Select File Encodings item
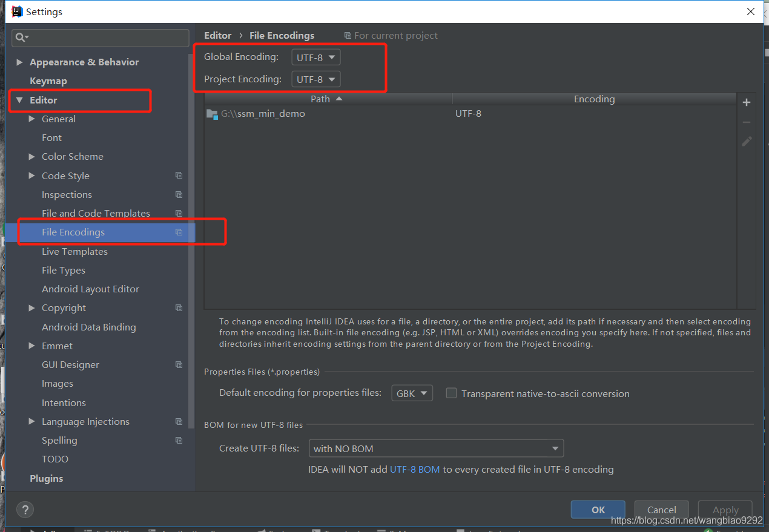This screenshot has width=769, height=532. point(100,232)
